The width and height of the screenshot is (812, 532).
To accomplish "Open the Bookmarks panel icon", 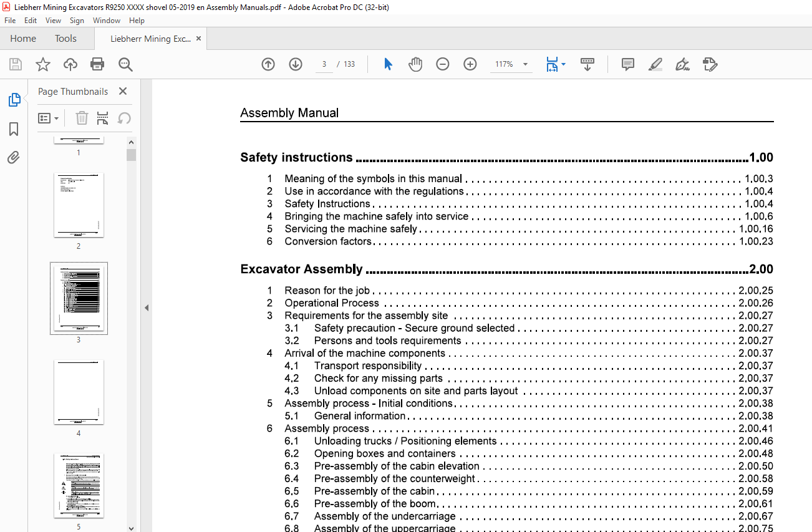I will (x=14, y=129).
